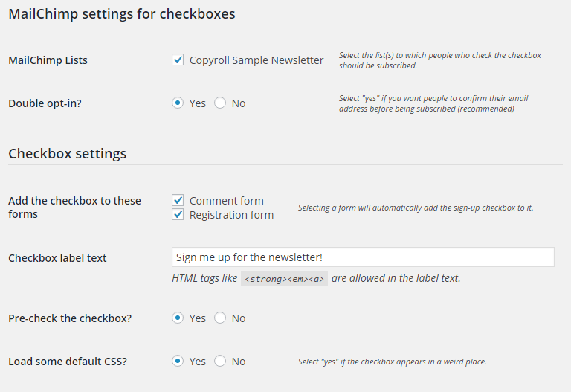The width and height of the screenshot is (571, 392).
Task: Select Yes for Load some default CSS
Action: pos(178,361)
